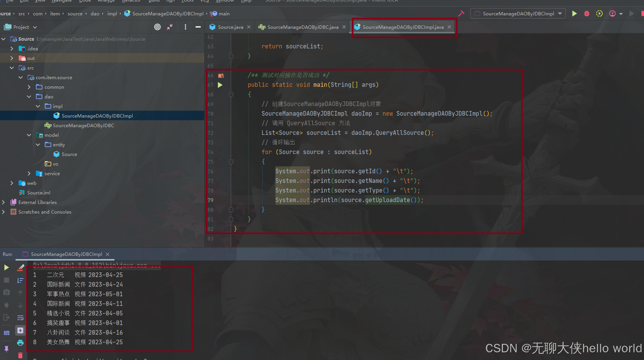Click the down arrow in console toolbar
This screenshot has height=360, width=644.
pos(20,305)
